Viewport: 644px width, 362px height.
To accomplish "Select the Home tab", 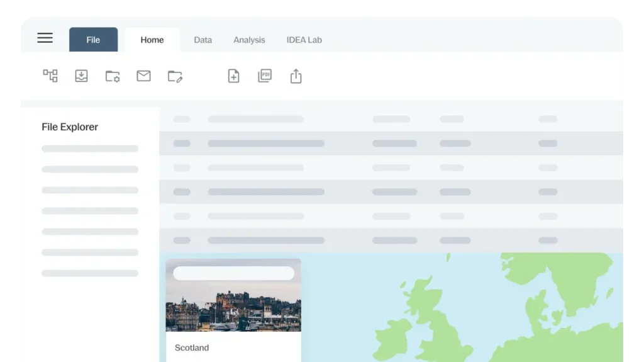I will coord(152,40).
